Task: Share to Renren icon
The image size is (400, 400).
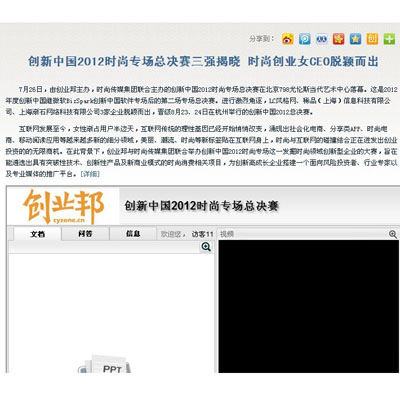Action: [322, 39]
